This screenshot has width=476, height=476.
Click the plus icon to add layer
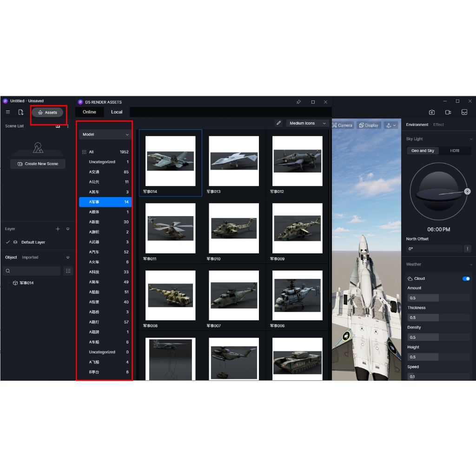click(x=58, y=229)
